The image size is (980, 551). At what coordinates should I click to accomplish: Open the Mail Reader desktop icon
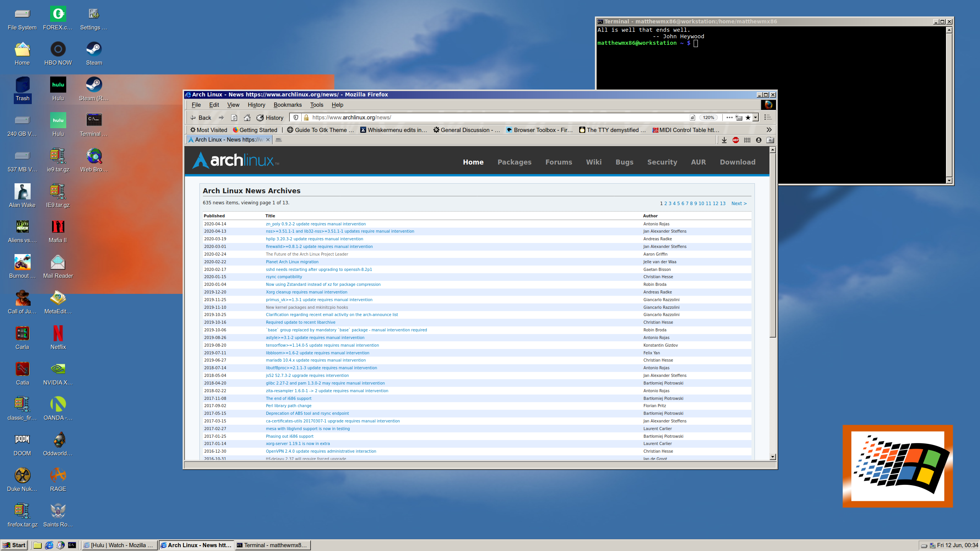pyautogui.click(x=58, y=267)
